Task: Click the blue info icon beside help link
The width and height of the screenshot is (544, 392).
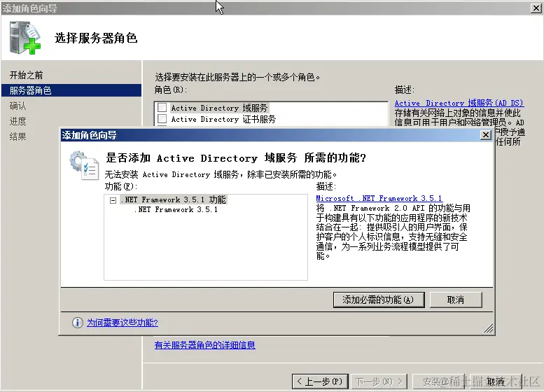Action: point(78,323)
